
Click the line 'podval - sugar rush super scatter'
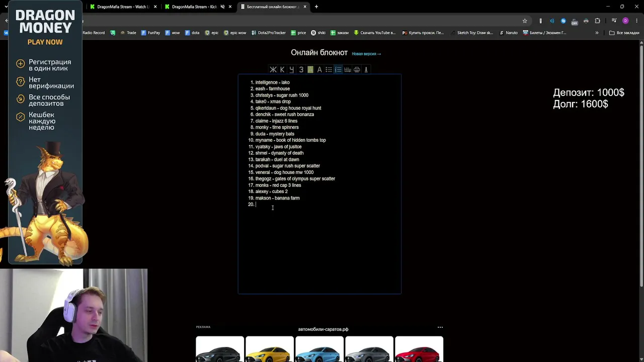(x=287, y=166)
